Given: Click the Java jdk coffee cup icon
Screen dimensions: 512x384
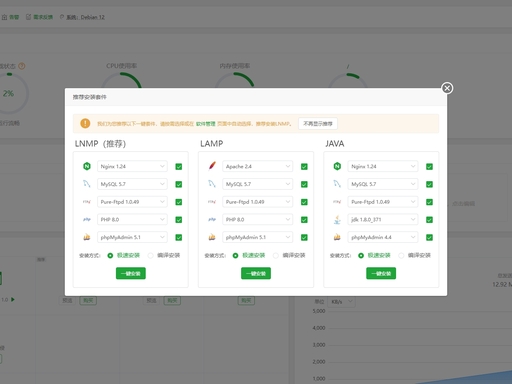Looking at the screenshot, I should [337, 219].
